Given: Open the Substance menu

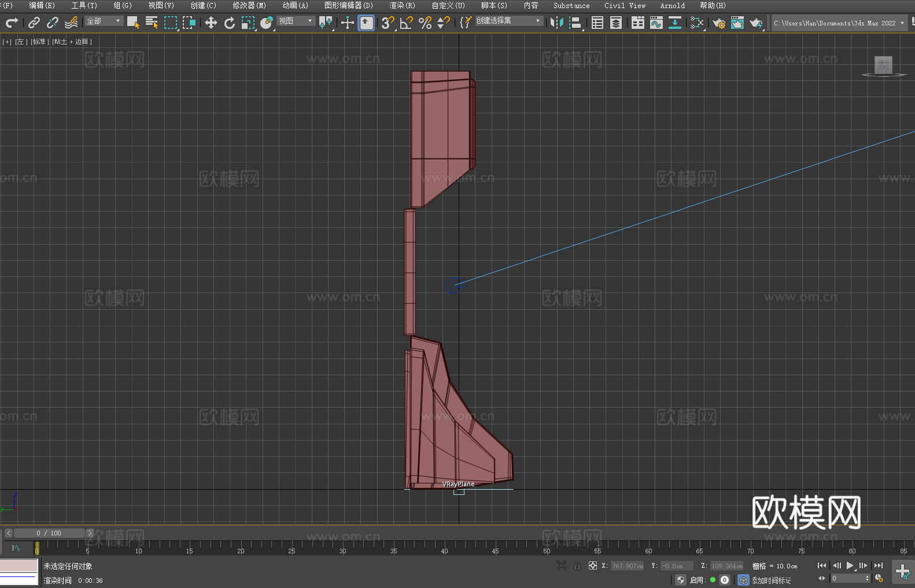Looking at the screenshot, I should [571, 5].
